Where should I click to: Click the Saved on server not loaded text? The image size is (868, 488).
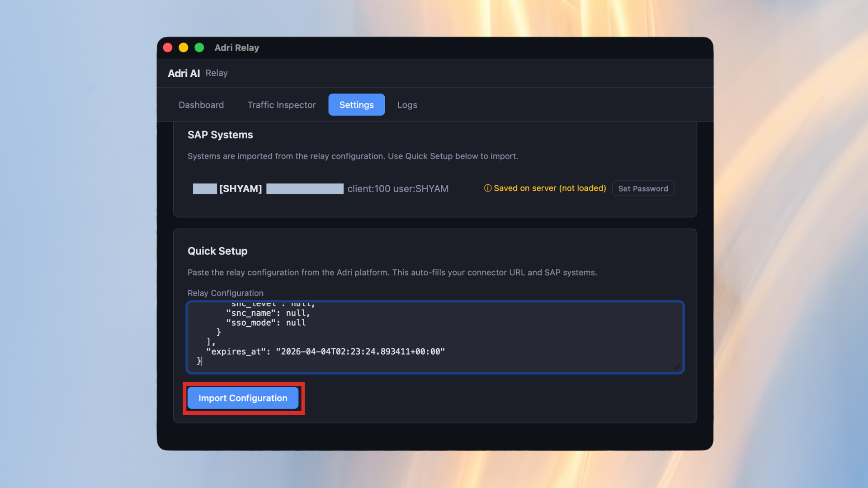coord(550,188)
